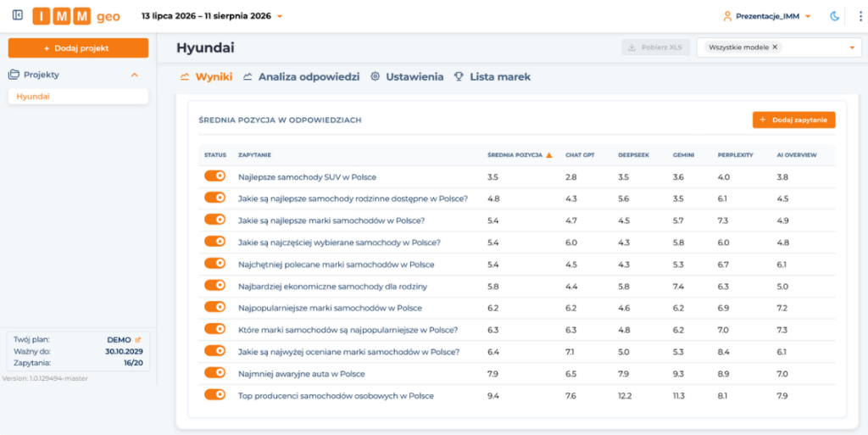Toggle status for najwyżej oceniane marki query
The image size is (868, 435).
pyautogui.click(x=214, y=351)
